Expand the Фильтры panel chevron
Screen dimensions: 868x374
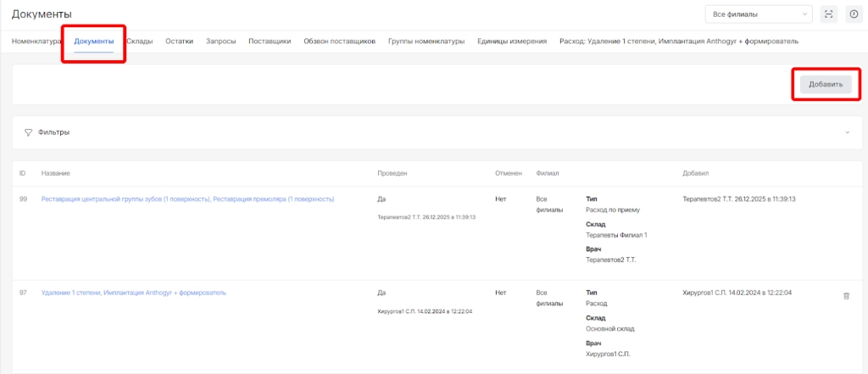846,132
